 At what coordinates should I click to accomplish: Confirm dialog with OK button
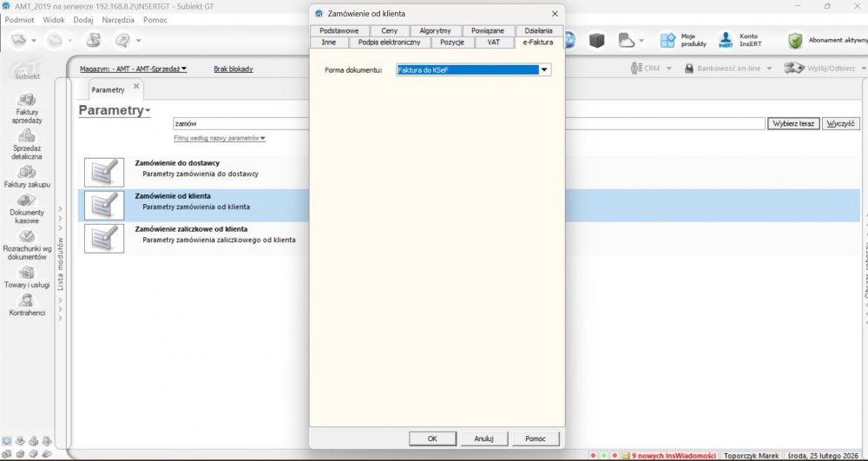point(432,438)
